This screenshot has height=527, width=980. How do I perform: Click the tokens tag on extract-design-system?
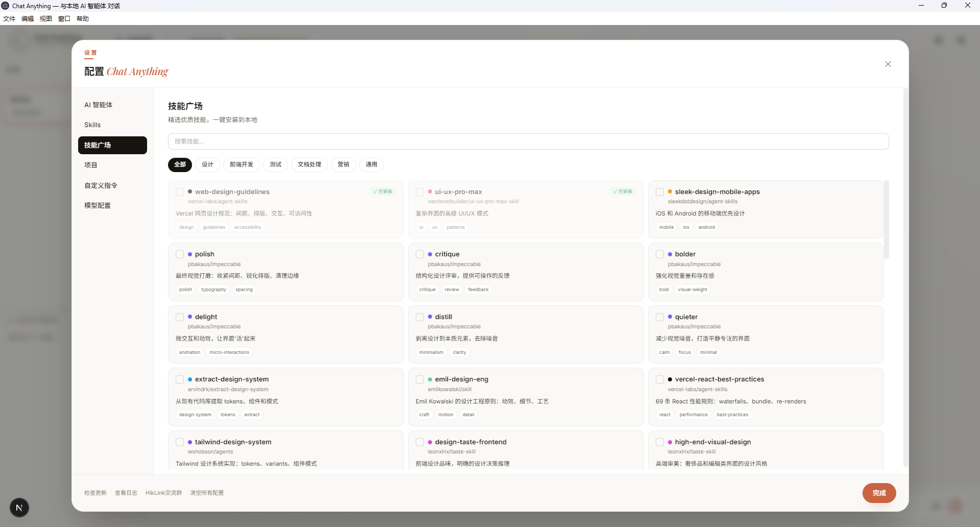click(228, 415)
